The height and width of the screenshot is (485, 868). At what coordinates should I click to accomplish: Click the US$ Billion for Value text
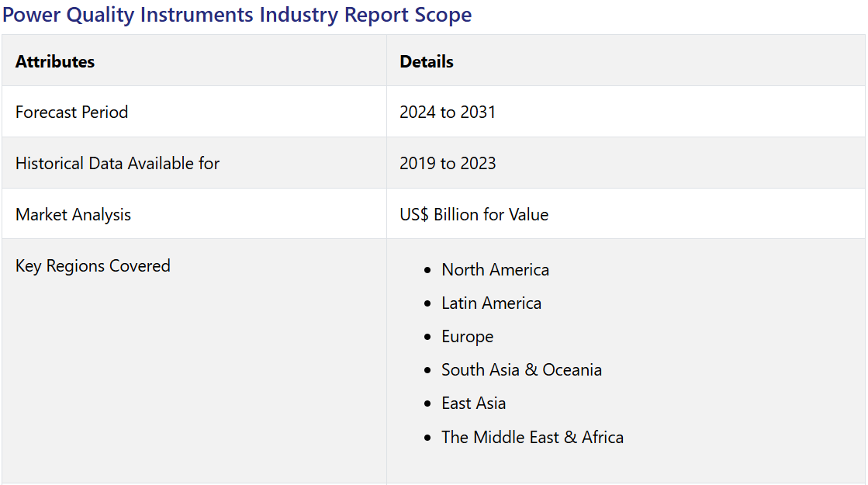point(474,214)
